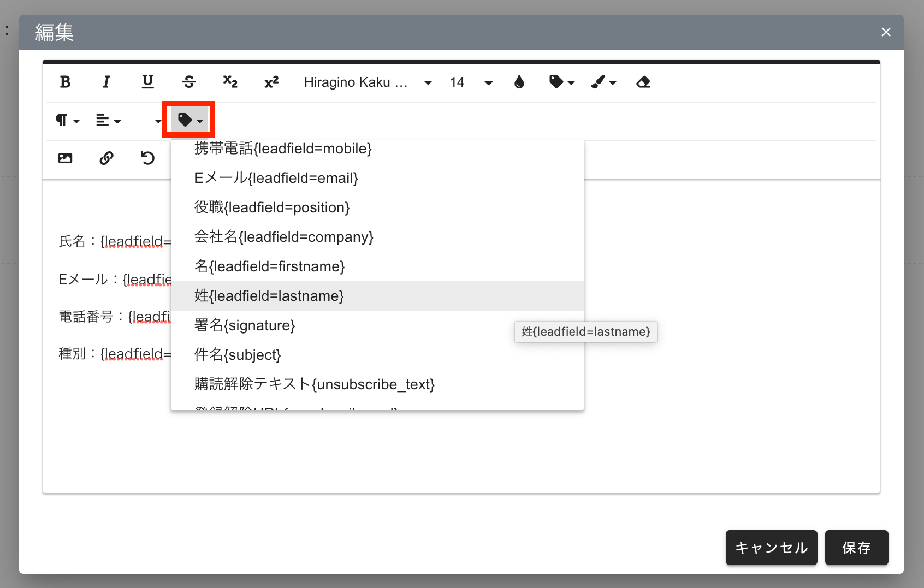Toggle bold formatting
Screen dimensions: 924x588
(x=65, y=82)
